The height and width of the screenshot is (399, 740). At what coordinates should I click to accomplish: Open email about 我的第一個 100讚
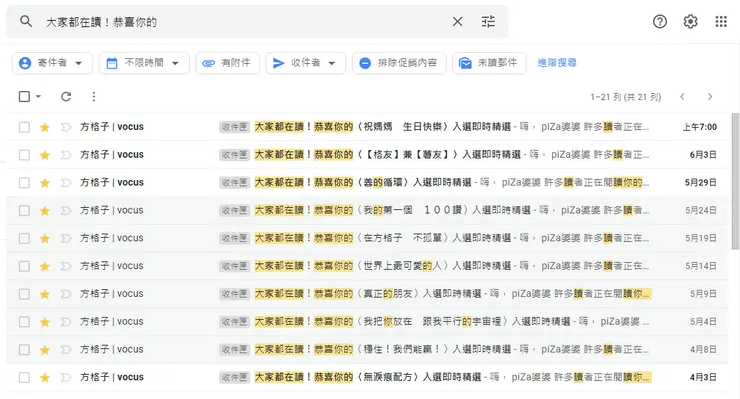pyautogui.click(x=368, y=211)
